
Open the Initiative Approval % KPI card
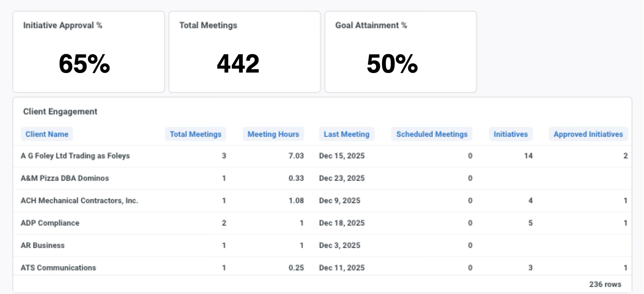pyautogui.click(x=88, y=52)
